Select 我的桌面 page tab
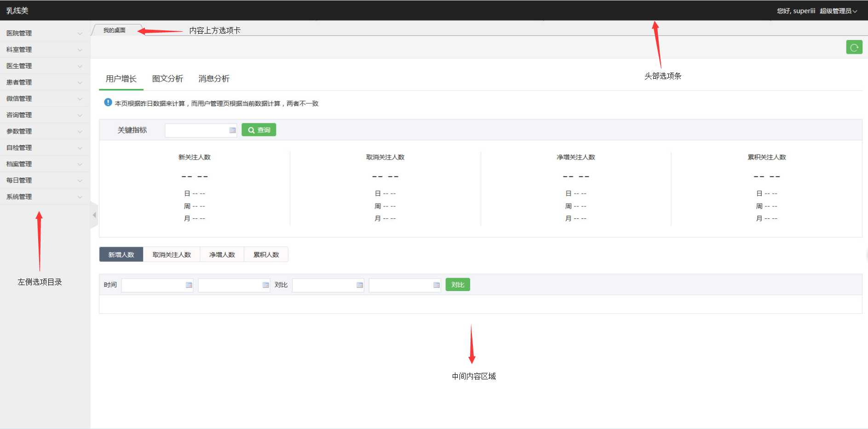Screen dimensions: 868x429 pos(115,30)
